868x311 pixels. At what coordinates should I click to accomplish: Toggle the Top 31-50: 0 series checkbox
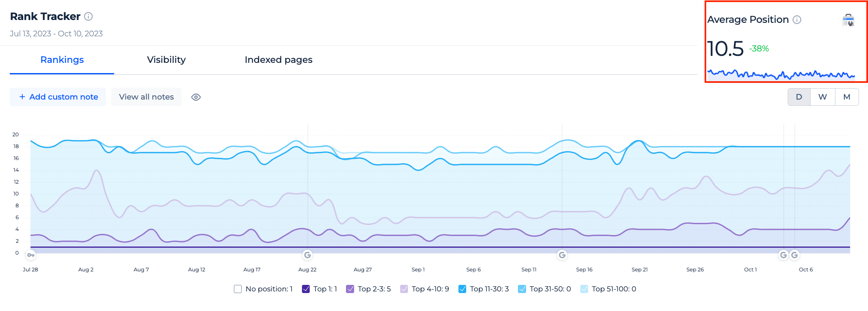pos(522,289)
